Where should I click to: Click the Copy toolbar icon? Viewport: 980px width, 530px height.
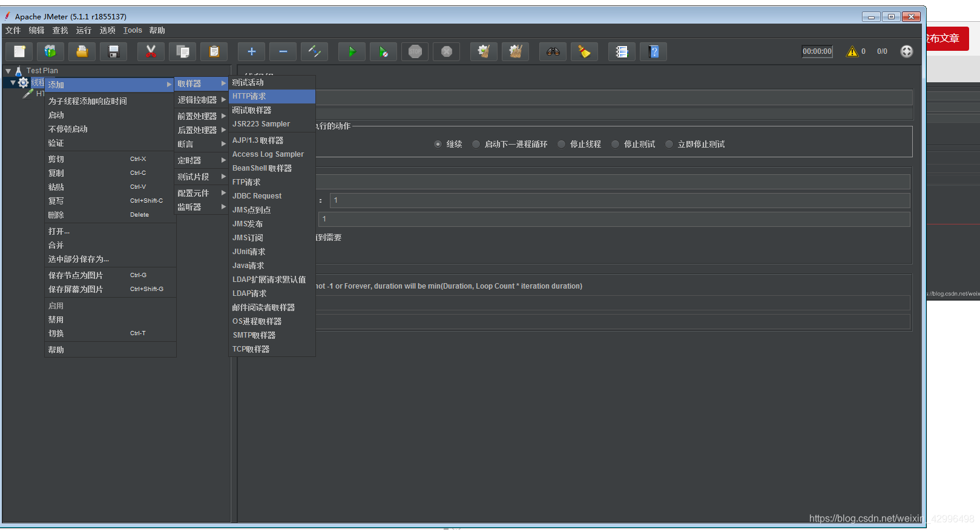(x=183, y=51)
